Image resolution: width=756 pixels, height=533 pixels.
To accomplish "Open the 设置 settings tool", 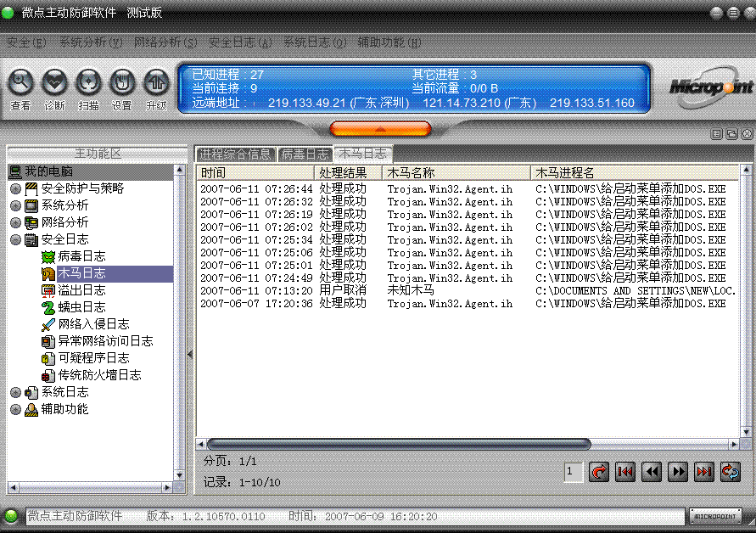I will point(122,83).
